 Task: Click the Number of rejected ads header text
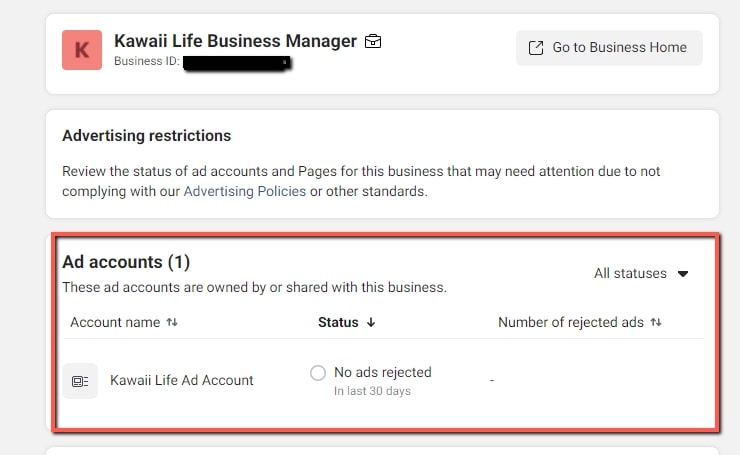pos(571,322)
